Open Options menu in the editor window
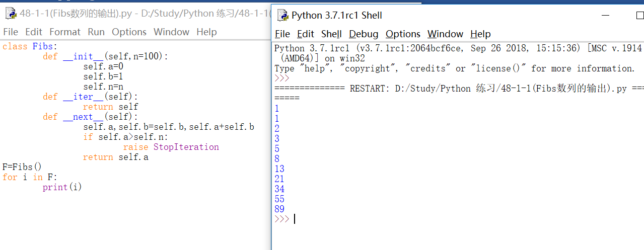Image resolution: width=644 pixels, height=250 pixels. click(x=129, y=32)
